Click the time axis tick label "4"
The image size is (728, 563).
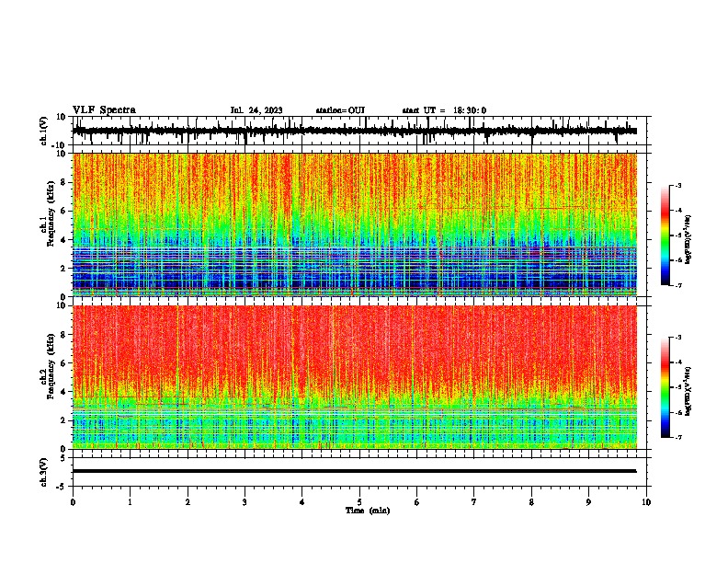[302, 502]
